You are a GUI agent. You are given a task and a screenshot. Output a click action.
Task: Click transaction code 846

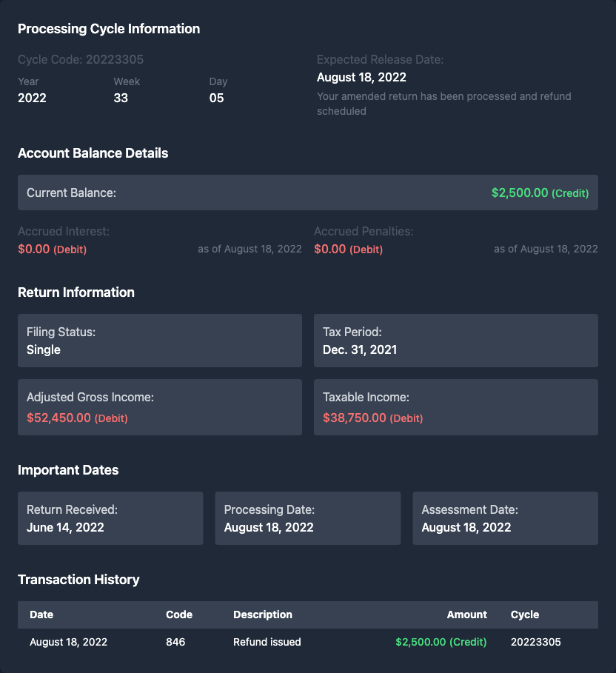(175, 642)
